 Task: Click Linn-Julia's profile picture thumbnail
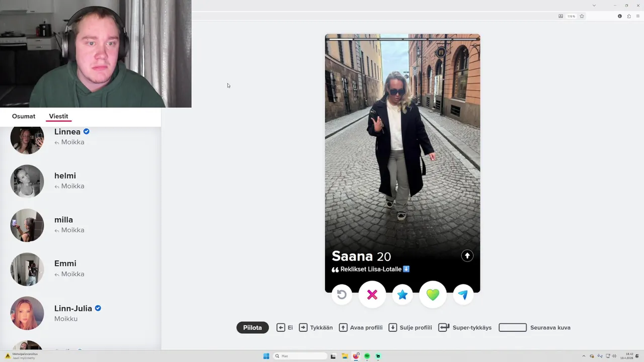pyautogui.click(x=27, y=313)
